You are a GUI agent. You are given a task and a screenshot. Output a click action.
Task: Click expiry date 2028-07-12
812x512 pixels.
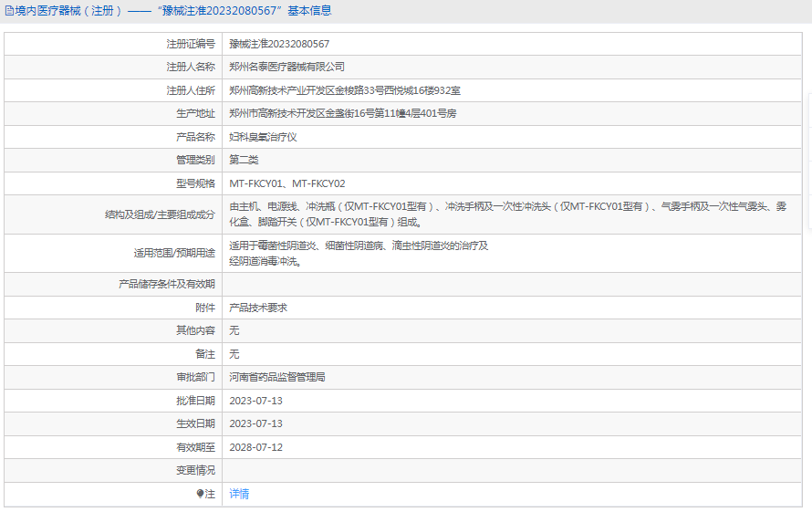(x=255, y=447)
